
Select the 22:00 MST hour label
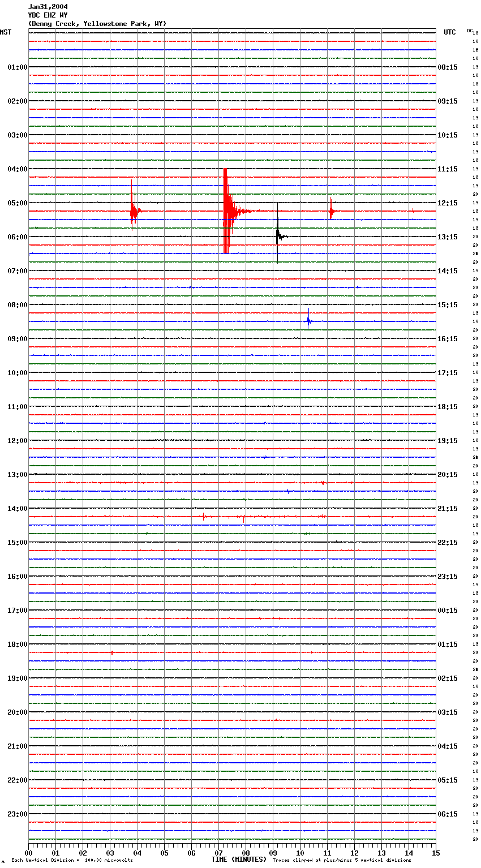click(x=17, y=780)
